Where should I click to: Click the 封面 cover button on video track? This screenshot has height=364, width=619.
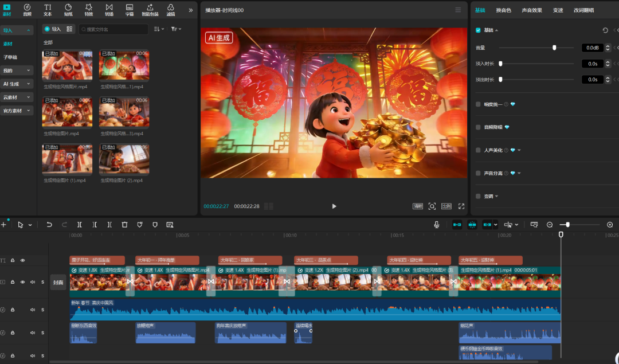coord(58,282)
